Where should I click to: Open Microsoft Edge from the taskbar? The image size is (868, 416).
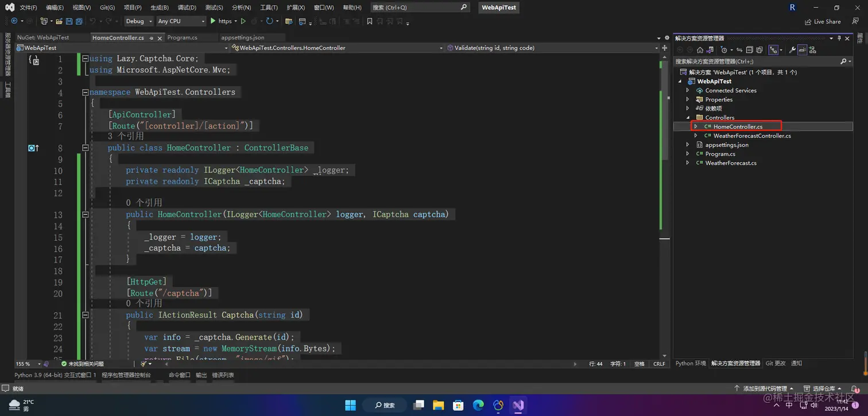click(x=478, y=405)
